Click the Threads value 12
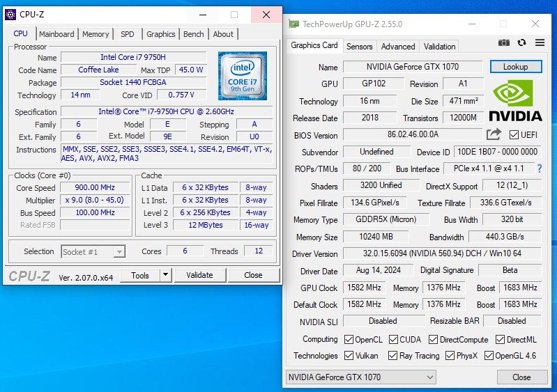The height and width of the screenshot is (392, 557). click(x=259, y=251)
